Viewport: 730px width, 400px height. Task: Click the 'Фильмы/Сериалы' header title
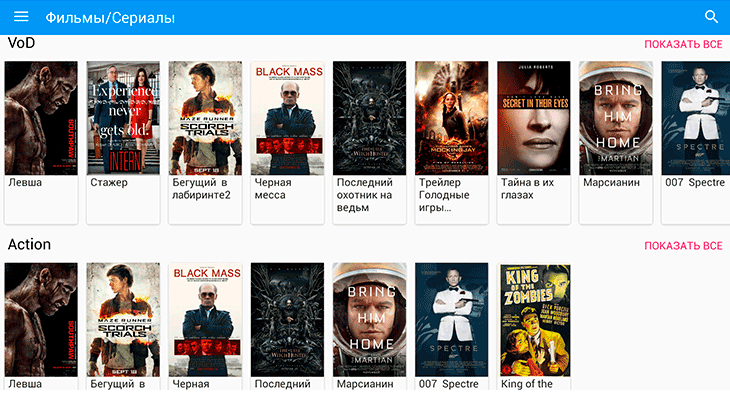[110, 18]
